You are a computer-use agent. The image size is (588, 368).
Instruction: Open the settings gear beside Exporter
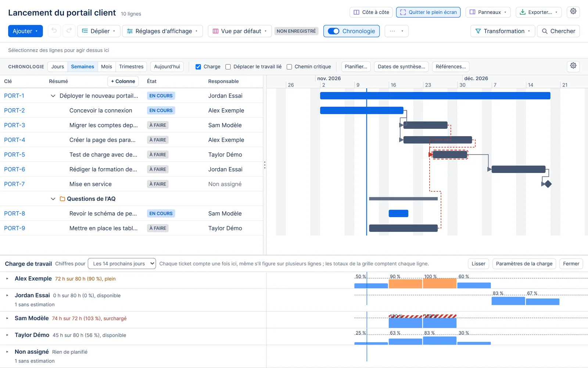(573, 12)
